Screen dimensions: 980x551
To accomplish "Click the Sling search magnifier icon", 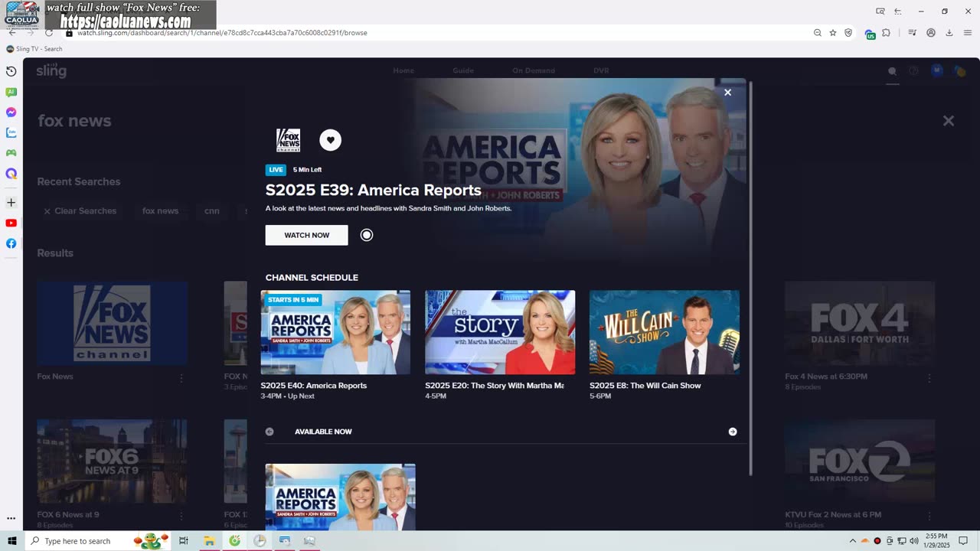I will [892, 71].
